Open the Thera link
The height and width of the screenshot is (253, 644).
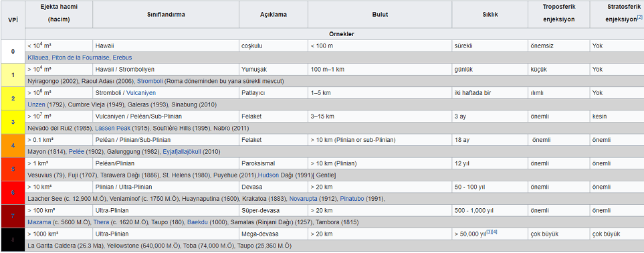pos(100,223)
